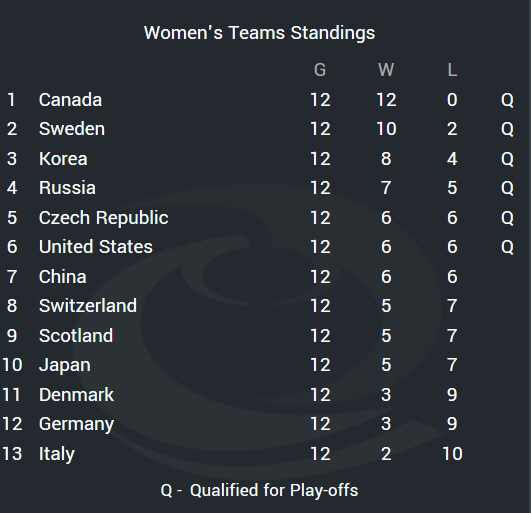
Task: Click the Switzerland team name
Action: click(88, 306)
